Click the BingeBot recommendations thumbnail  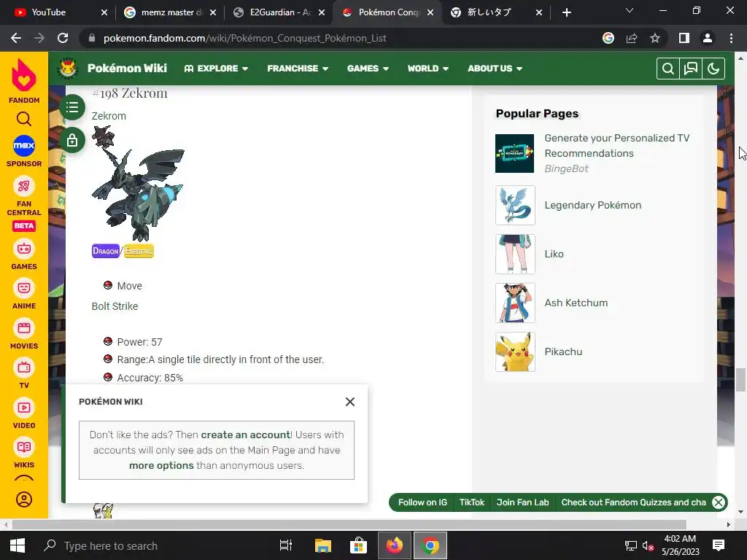tap(514, 153)
